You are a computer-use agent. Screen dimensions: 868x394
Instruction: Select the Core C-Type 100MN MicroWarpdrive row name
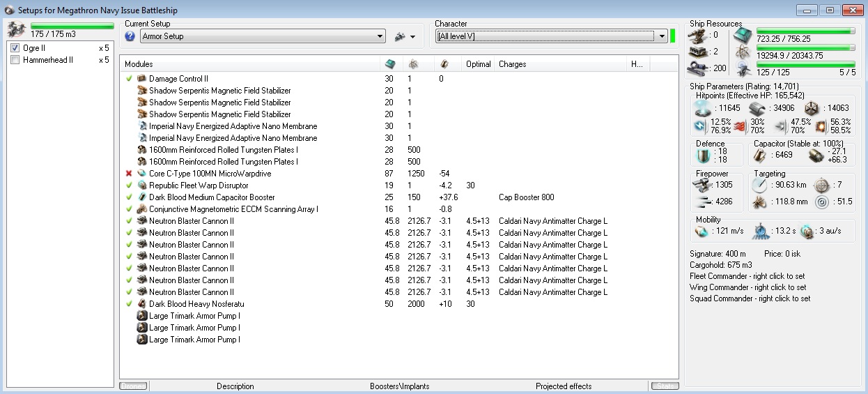click(x=210, y=174)
